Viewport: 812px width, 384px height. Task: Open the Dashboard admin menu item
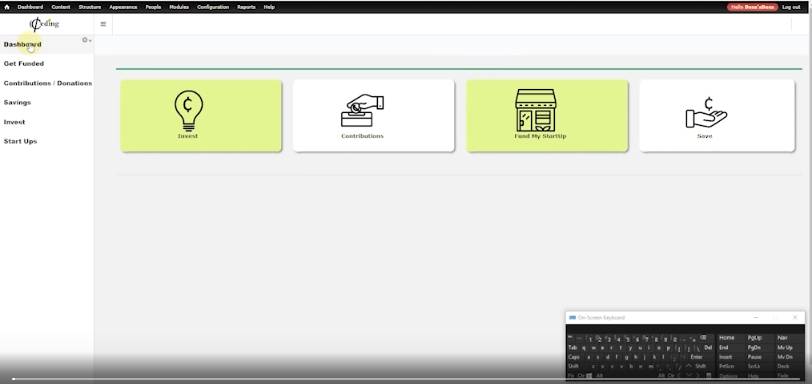[x=30, y=7]
